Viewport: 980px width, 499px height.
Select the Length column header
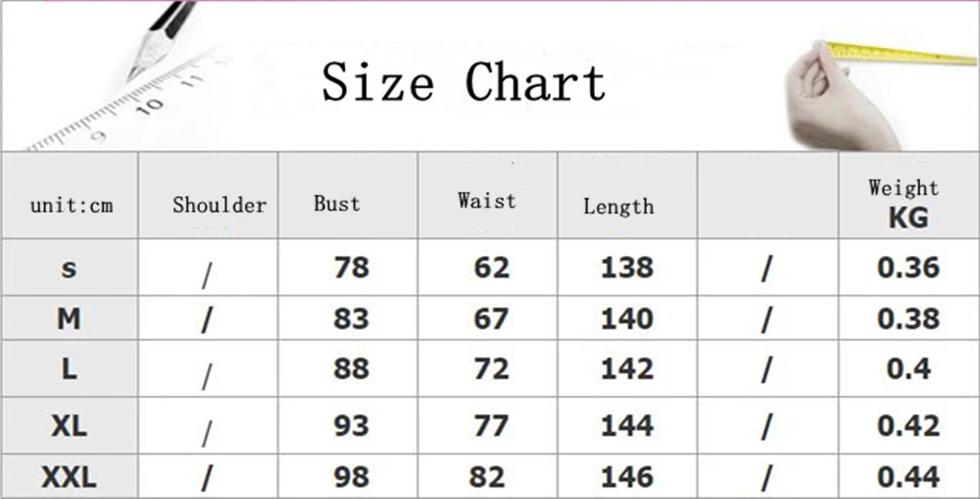click(618, 206)
